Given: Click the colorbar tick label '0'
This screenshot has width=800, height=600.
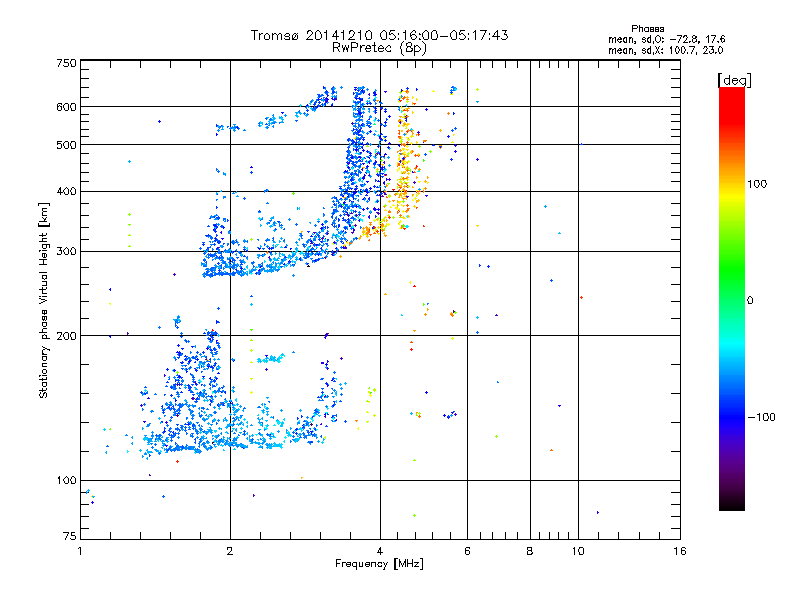Looking at the screenshot, I should (750, 301).
